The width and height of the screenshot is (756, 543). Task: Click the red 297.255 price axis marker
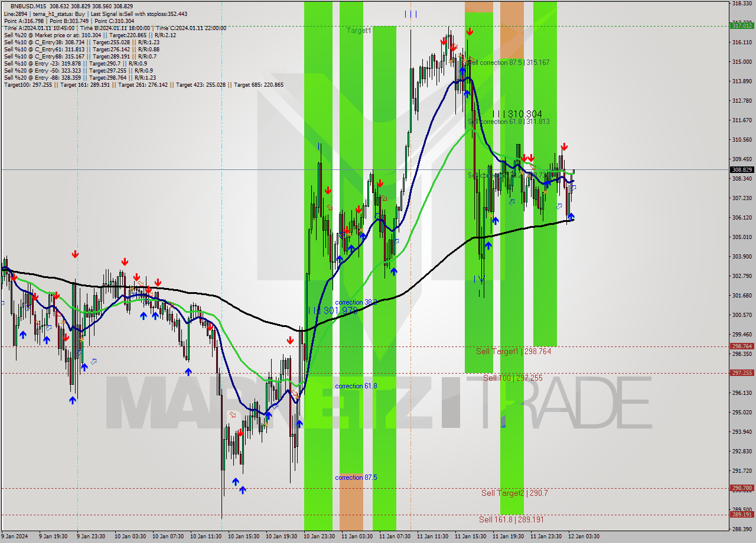[742, 373]
